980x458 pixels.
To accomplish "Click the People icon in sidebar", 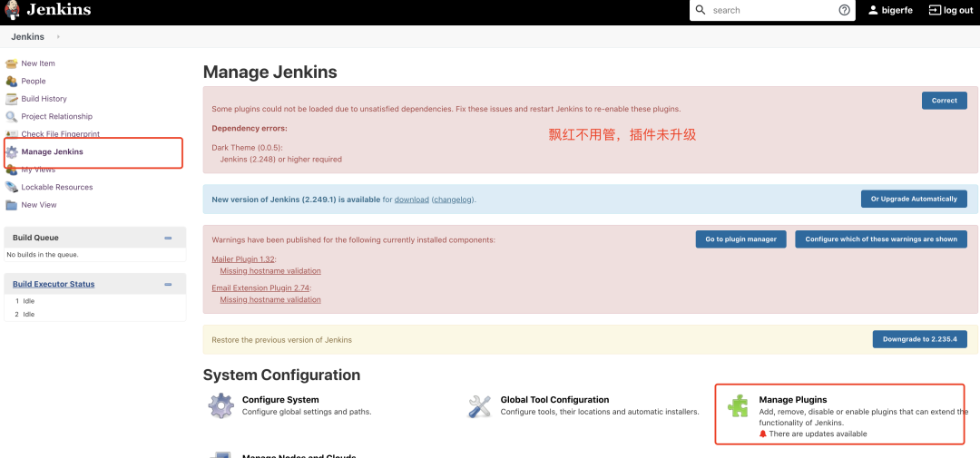I will click(11, 82).
